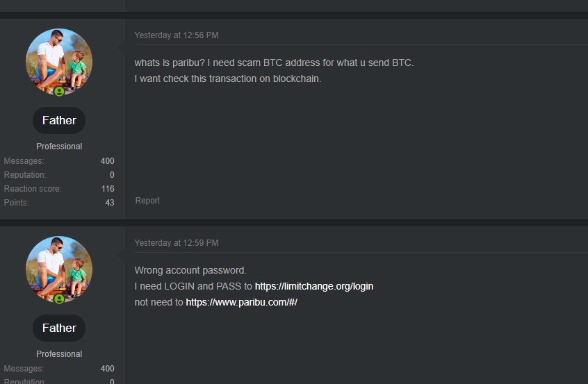Click the reputation value 0 in first post
Screen dimensions: 588x384
pyautogui.click(x=112, y=175)
